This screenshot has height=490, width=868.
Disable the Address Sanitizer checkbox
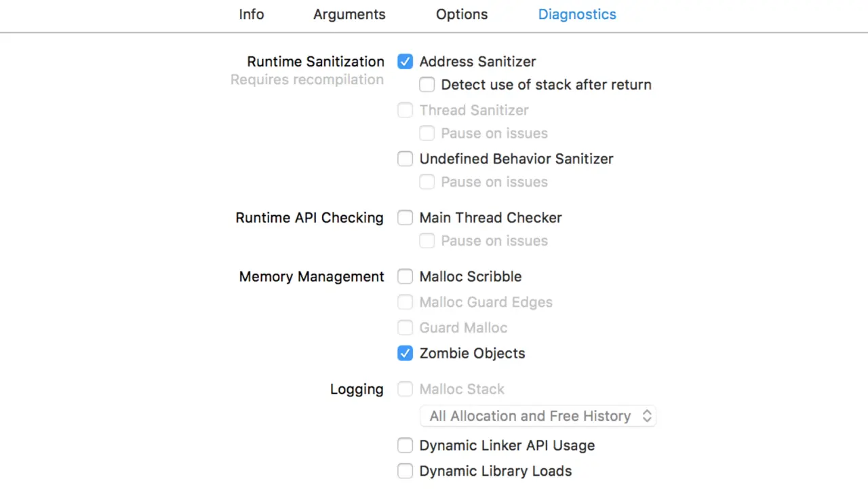[405, 62]
